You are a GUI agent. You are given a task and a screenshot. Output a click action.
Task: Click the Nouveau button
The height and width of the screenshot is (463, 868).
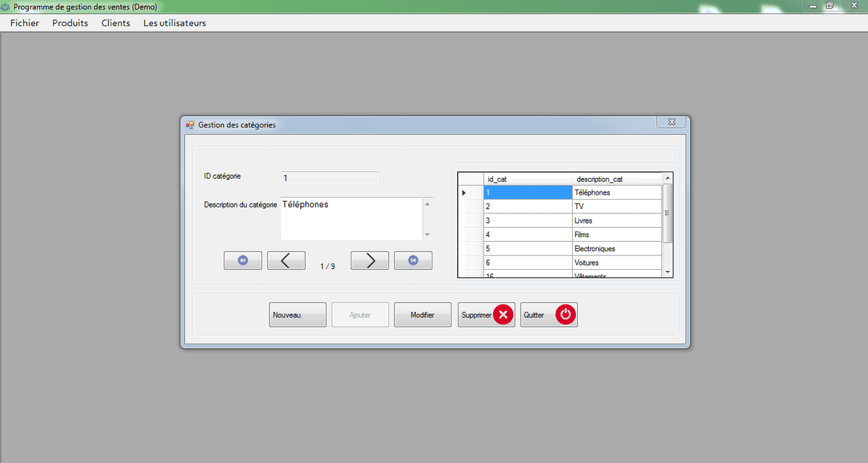click(297, 315)
